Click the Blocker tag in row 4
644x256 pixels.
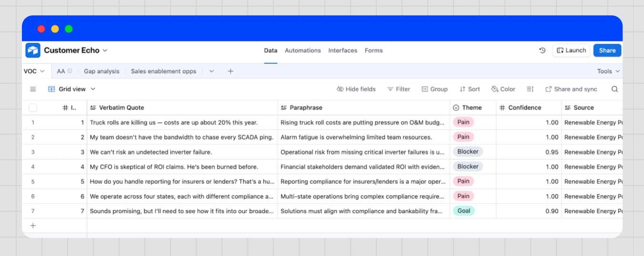click(x=468, y=166)
